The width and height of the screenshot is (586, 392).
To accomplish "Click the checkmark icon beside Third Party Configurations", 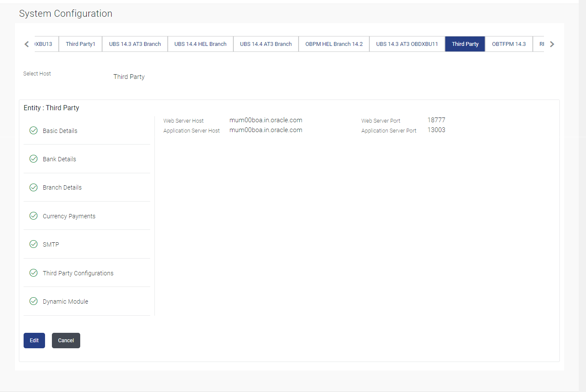I will [x=33, y=273].
